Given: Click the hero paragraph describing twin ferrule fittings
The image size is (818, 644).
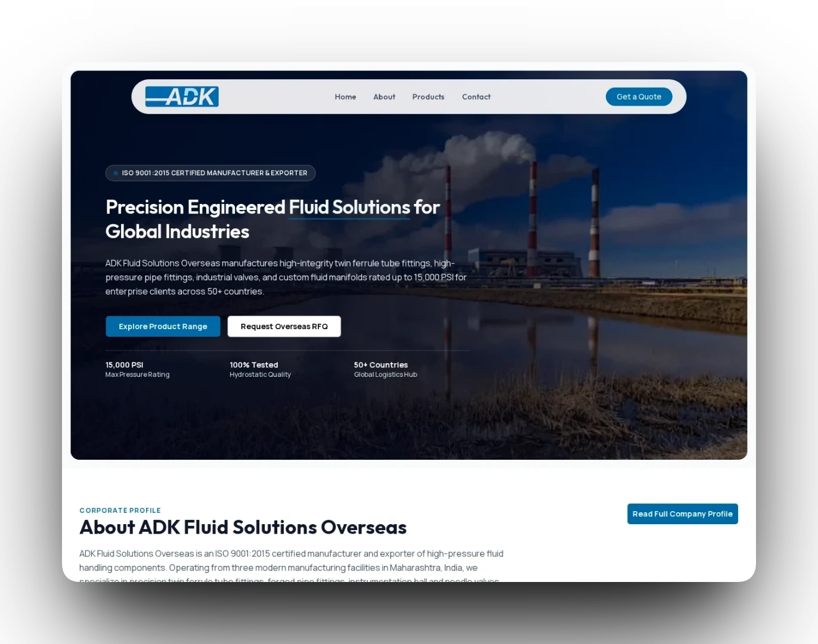Looking at the screenshot, I should click(x=286, y=277).
